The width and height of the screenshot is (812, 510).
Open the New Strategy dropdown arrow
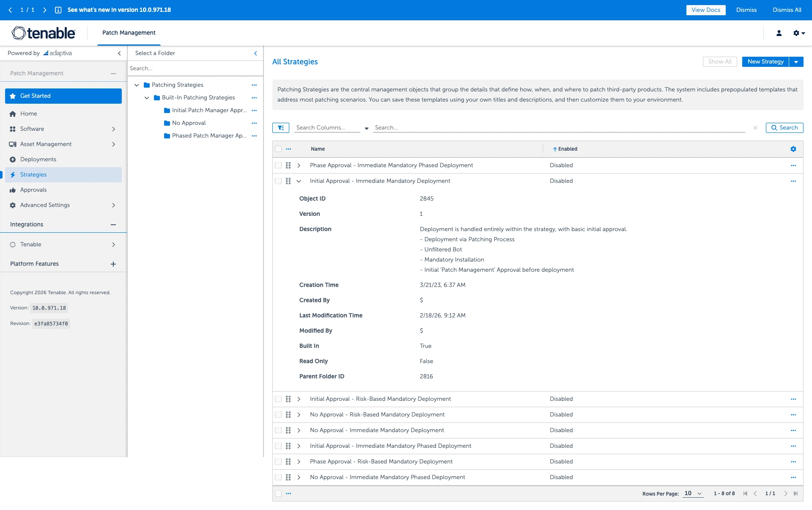796,62
